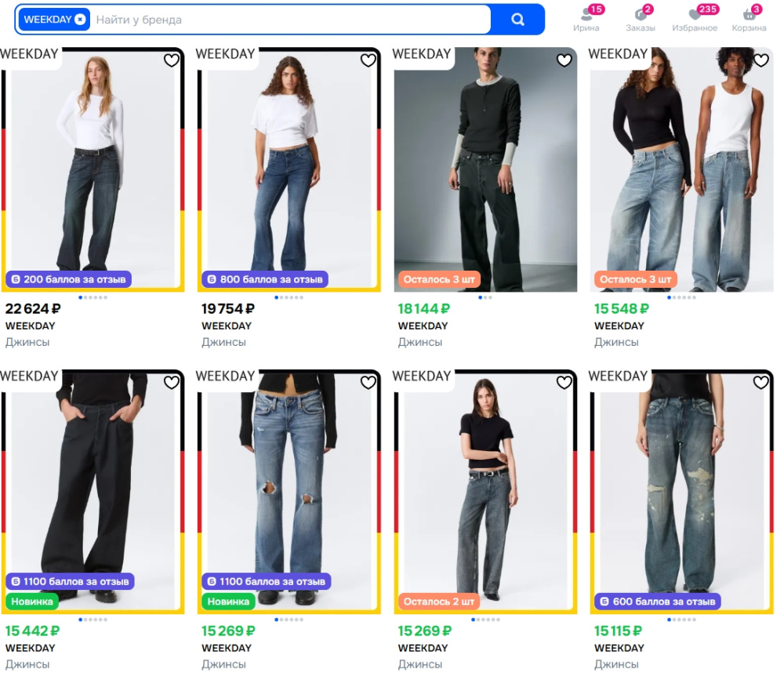
Task: Open the Заказы orders icon
Action: (x=640, y=19)
